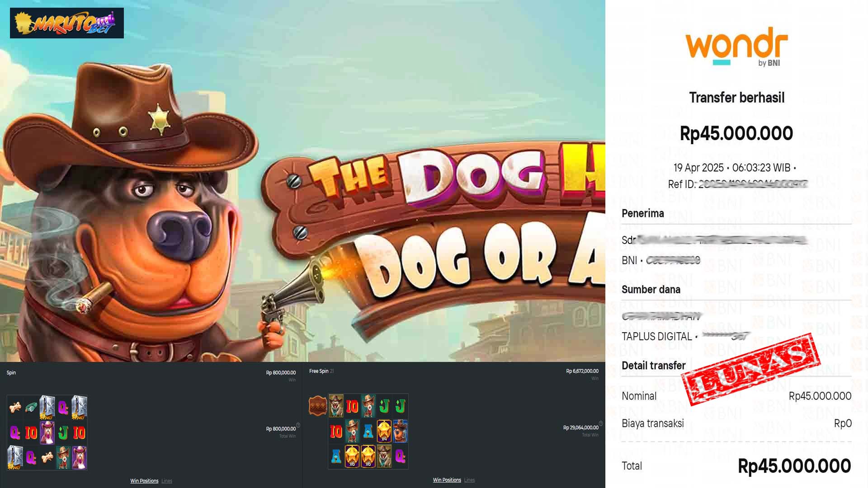Click the 'Rp 29,064,000.00' total win value
This screenshot has height=488, width=868.
click(x=581, y=427)
